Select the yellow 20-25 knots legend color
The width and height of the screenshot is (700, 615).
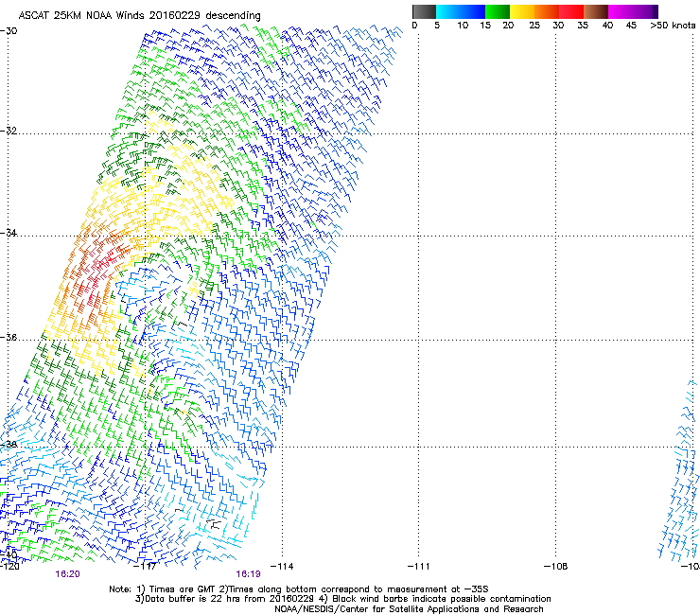tap(522, 11)
